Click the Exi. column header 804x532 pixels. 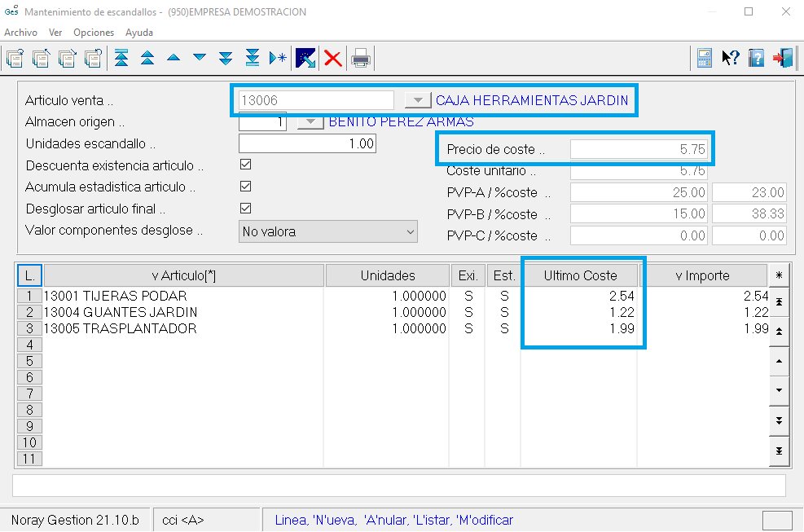468,275
